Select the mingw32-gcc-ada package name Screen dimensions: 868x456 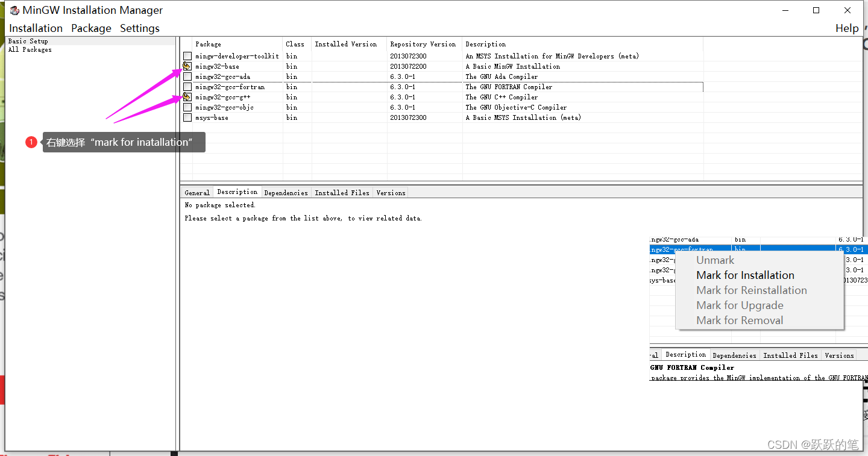(222, 77)
